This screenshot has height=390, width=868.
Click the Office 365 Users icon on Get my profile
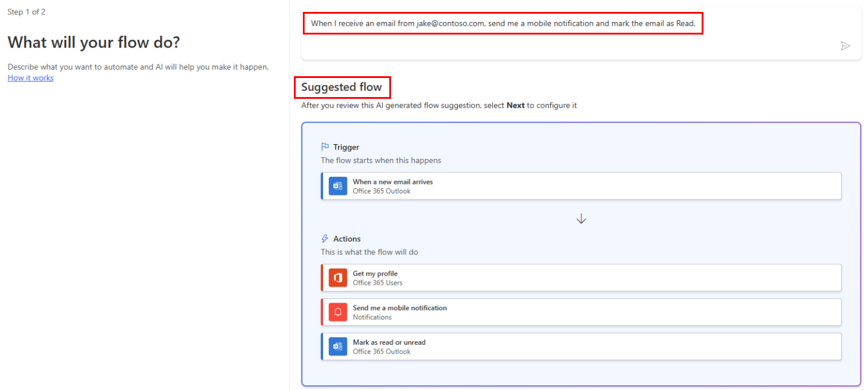(337, 277)
